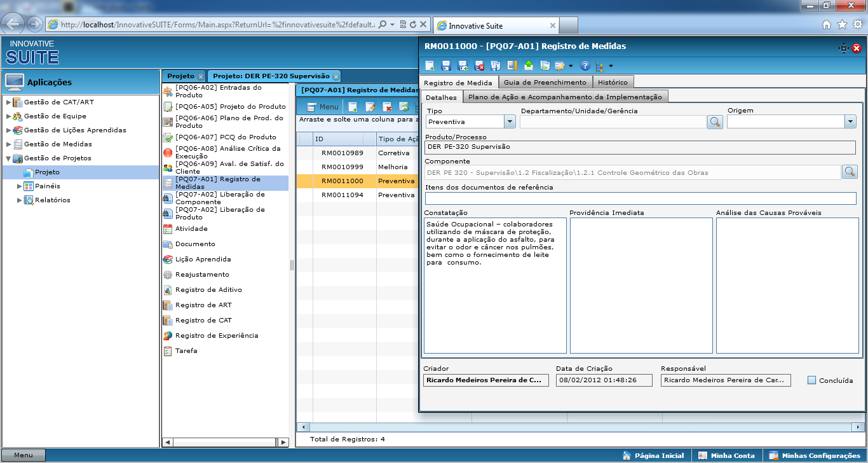Open Minhas Configurações link in status bar
868x463 pixels.
pyautogui.click(x=814, y=455)
